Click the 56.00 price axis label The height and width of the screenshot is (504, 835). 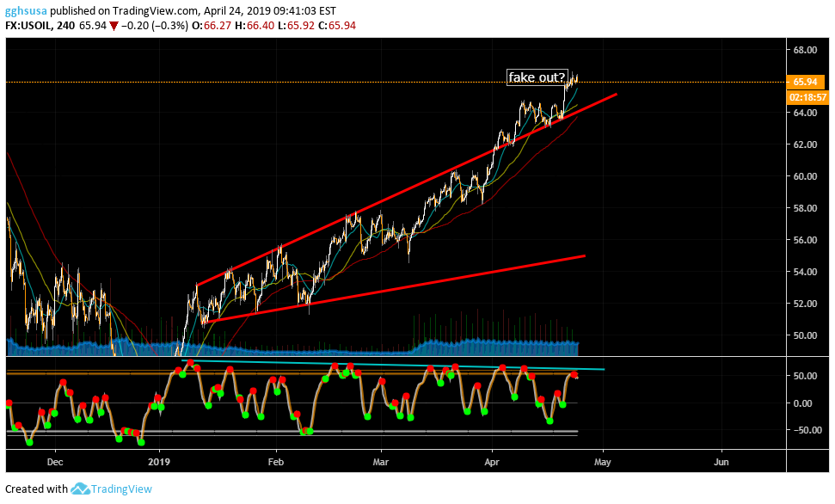805,240
